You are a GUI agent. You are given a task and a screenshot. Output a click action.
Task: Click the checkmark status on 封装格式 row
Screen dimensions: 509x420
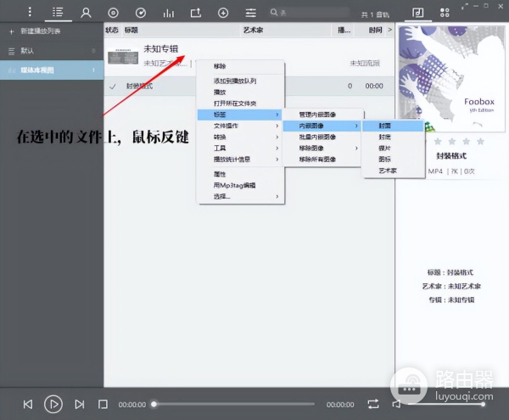[x=113, y=87]
